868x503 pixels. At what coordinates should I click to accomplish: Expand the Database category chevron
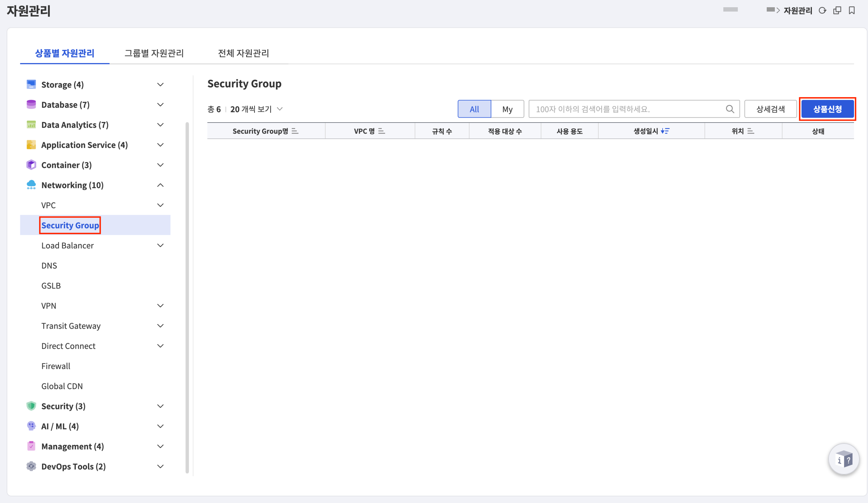pos(160,104)
